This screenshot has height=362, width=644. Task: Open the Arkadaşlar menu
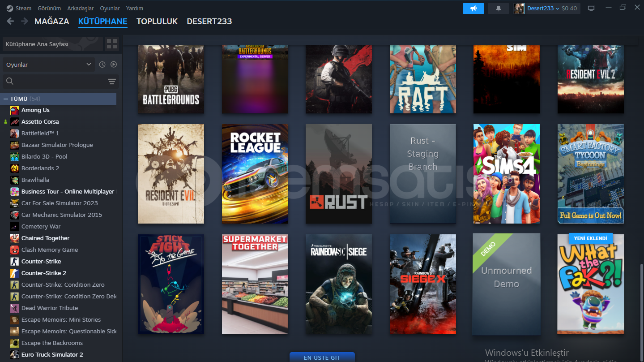tap(81, 8)
